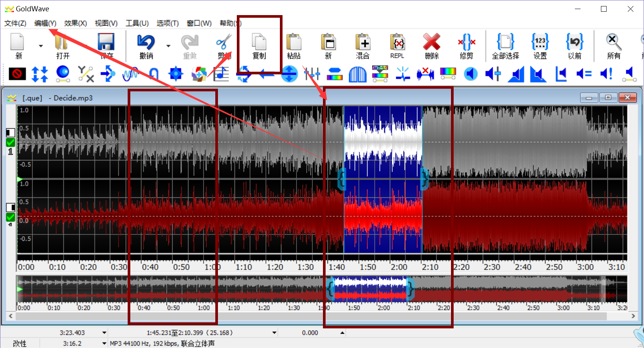This screenshot has width=644, height=348.
Task: Click the Delete (删除) red X icon
Action: click(x=431, y=45)
